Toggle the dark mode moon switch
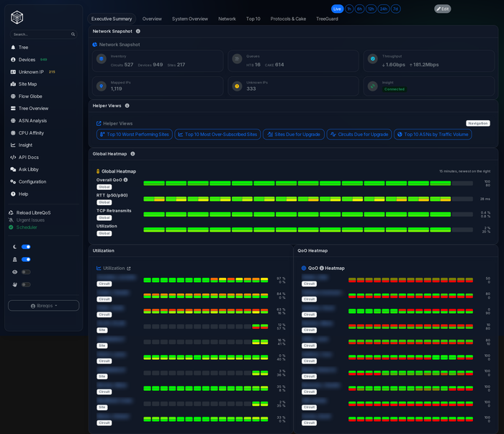This screenshot has height=434, width=504. click(26, 247)
